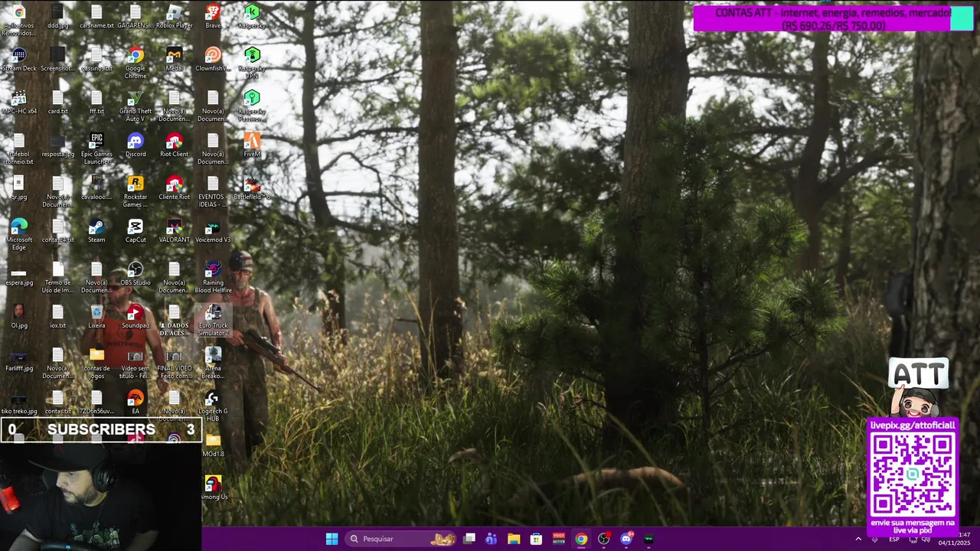Open Microsoft Store from the taskbar
Viewport: 980px width, 551px height.
point(536,539)
